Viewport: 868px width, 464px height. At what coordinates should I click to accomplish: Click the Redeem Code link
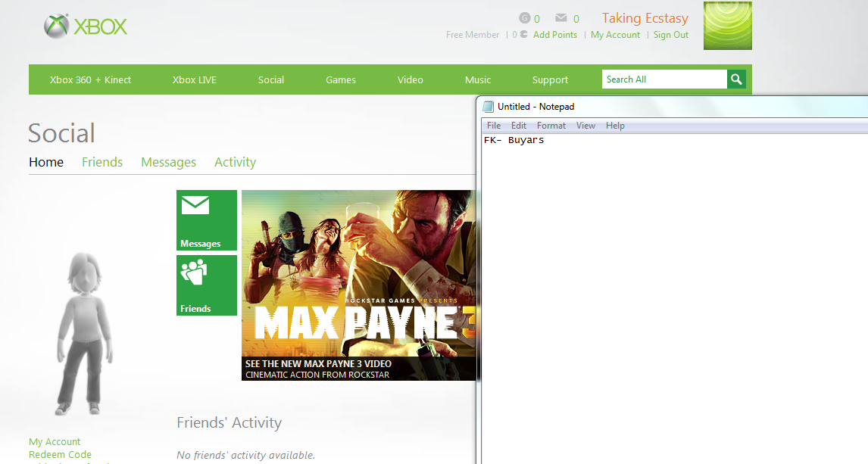(60, 455)
